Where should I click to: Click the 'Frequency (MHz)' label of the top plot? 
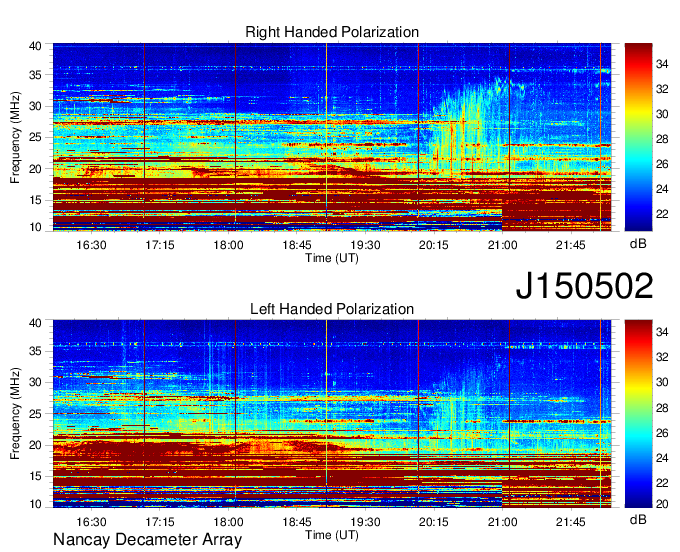click(15, 137)
